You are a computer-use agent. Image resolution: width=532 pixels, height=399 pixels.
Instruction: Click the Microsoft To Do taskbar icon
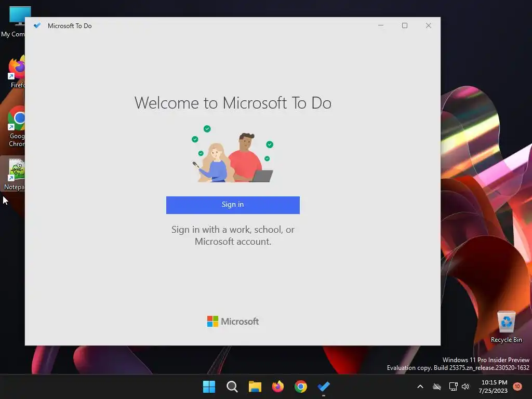point(324,387)
